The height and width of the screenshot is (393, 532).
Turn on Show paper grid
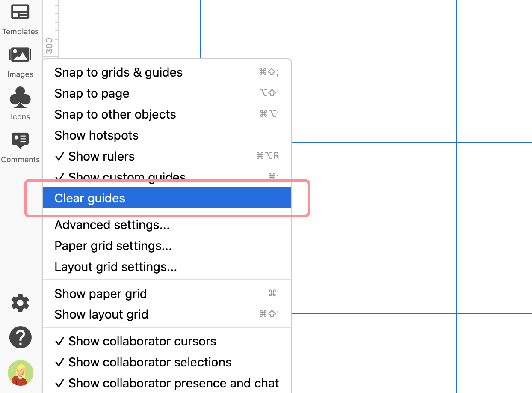pos(100,293)
